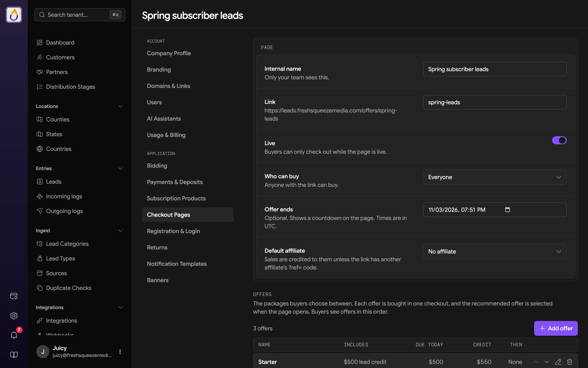Screen dimensions: 588x368
Task: Open user menu three-dot icon beside Juicy
Action: (120, 352)
